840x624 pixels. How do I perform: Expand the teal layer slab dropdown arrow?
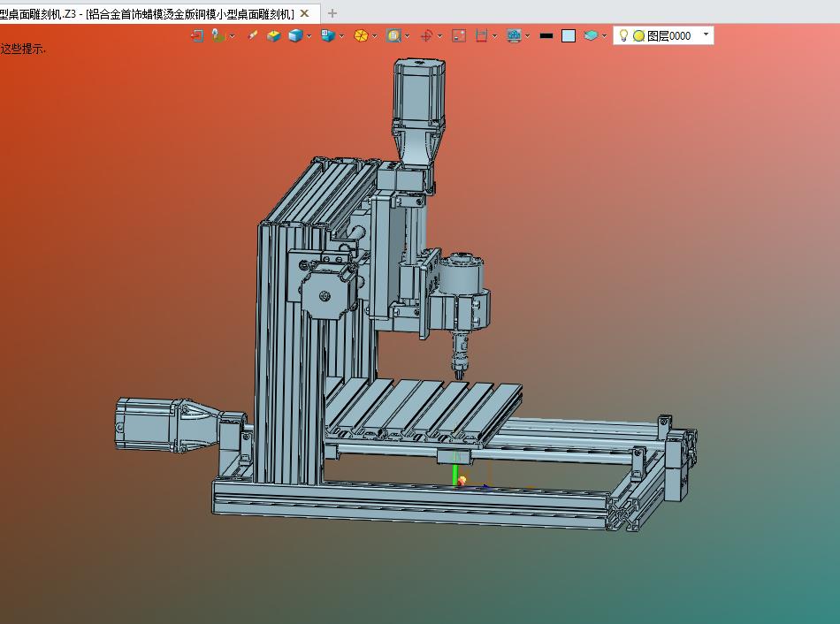point(604,36)
